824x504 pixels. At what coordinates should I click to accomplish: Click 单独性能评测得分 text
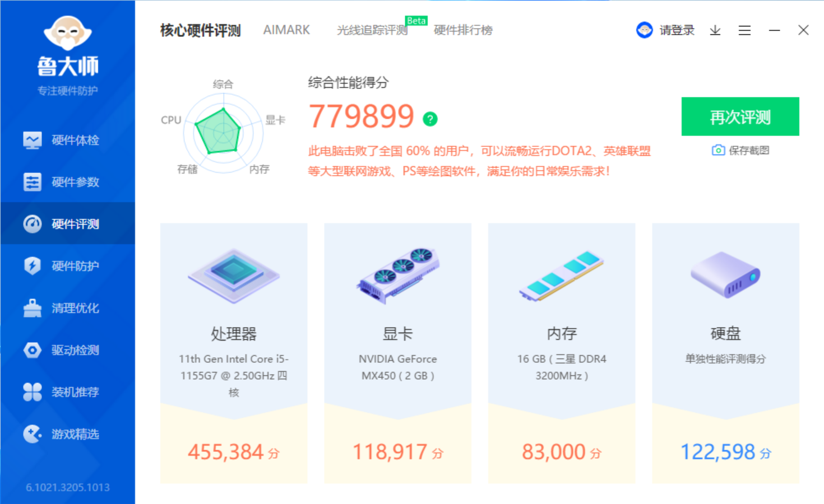(x=725, y=359)
